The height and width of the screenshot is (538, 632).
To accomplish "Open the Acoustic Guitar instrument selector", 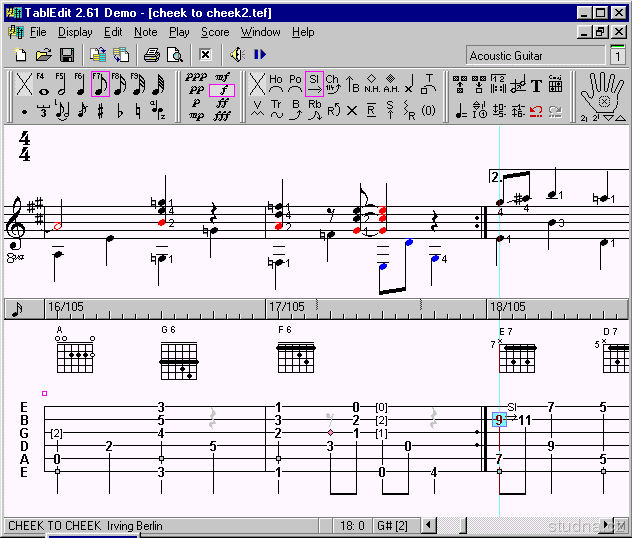I will click(535, 56).
